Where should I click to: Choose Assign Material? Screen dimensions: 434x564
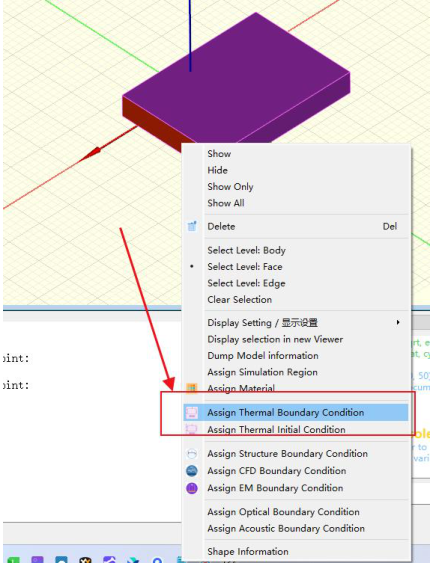tap(296, 388)
